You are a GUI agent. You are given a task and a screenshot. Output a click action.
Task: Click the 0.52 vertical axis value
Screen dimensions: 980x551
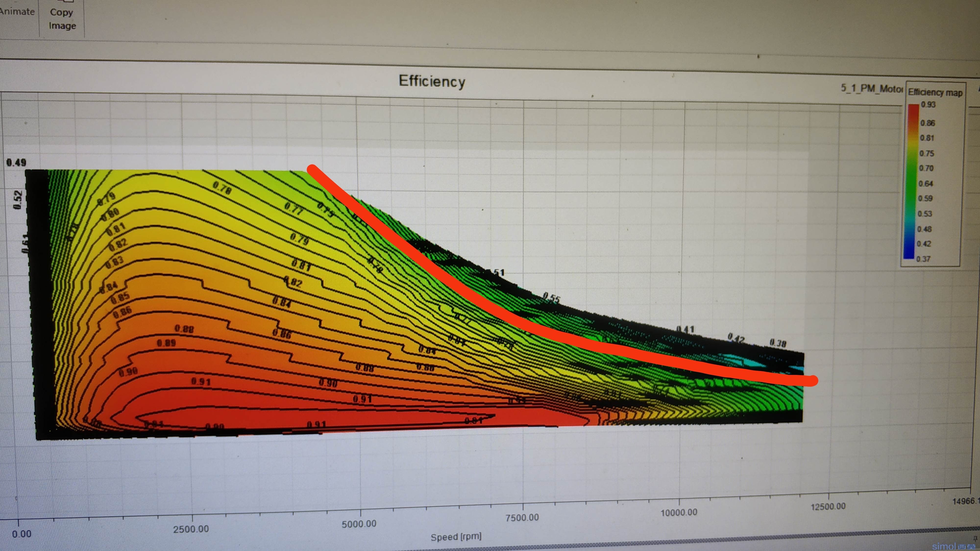[18, 200]
